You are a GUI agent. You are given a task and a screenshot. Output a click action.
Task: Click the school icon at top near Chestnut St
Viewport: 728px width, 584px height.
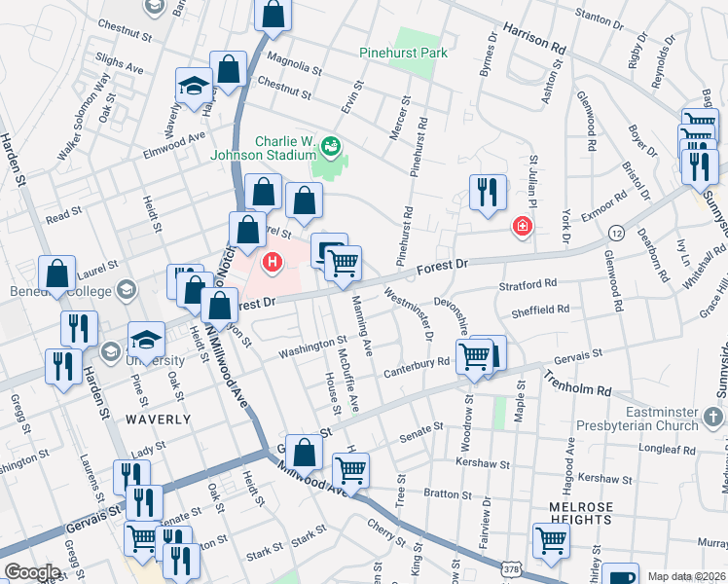pyautogui.click(x=154, y=8)
